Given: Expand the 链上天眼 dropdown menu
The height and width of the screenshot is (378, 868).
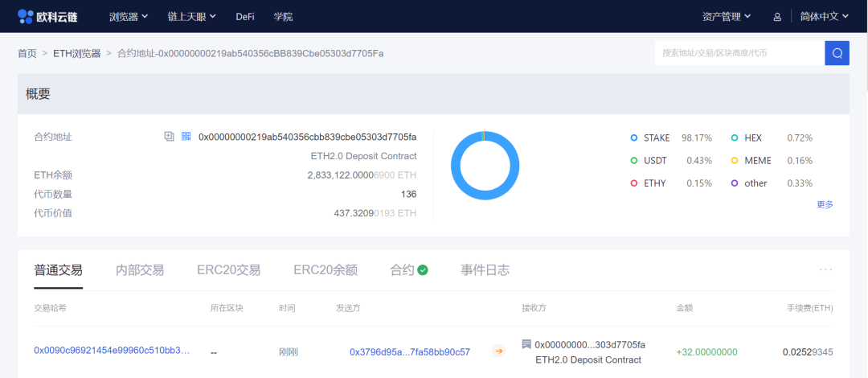Looking at the screenshot, I should coord(191,17).
